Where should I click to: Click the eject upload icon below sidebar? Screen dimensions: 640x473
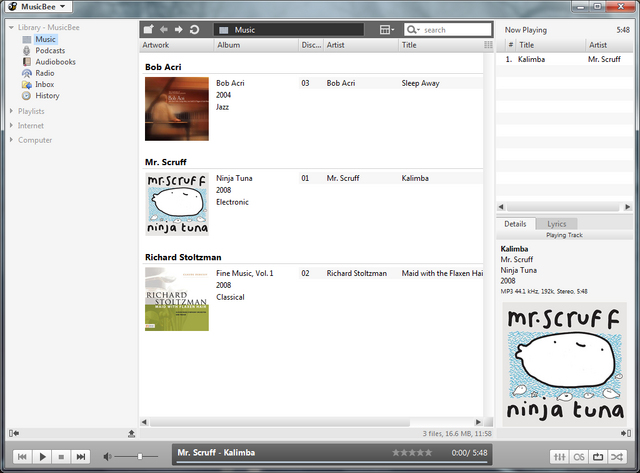pos(131,433)
